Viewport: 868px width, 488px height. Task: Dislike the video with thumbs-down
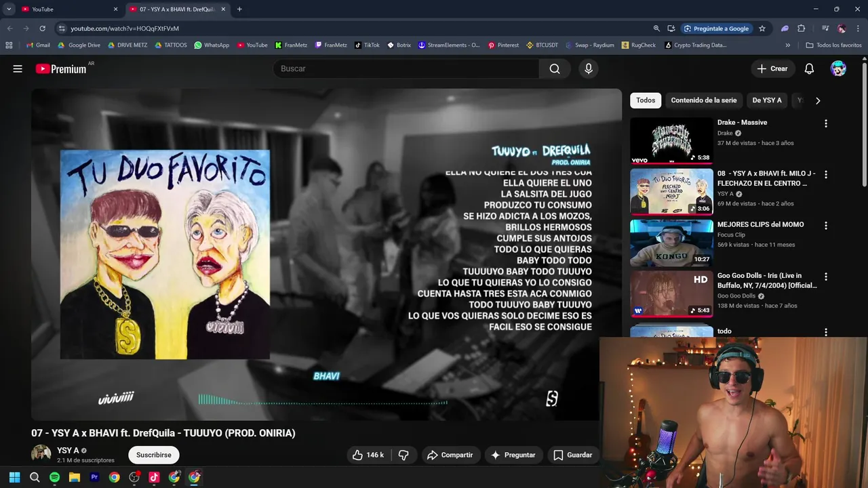click(x=403, y=455)
